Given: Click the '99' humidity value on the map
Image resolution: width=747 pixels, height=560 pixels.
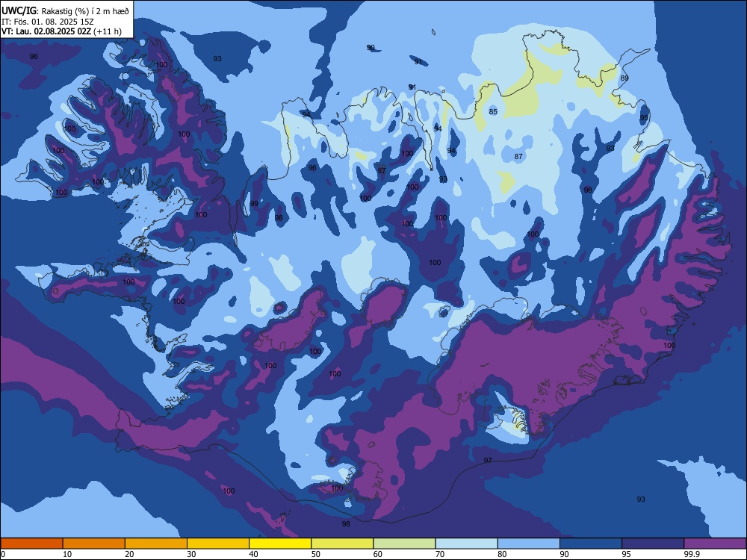Looking at the screenshot, I should [x=254, y=203].
